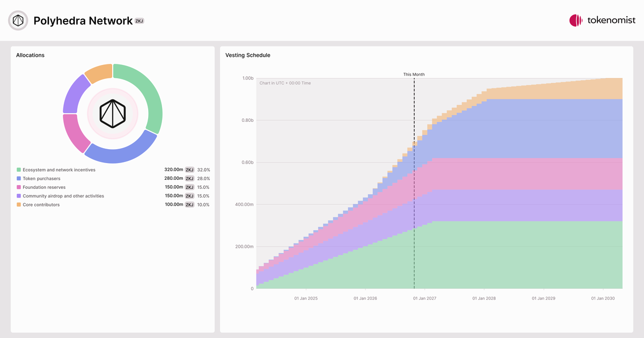Click the 100.00m allocation value
This screenshot has height=338, width=644.
tap(174, 204)
